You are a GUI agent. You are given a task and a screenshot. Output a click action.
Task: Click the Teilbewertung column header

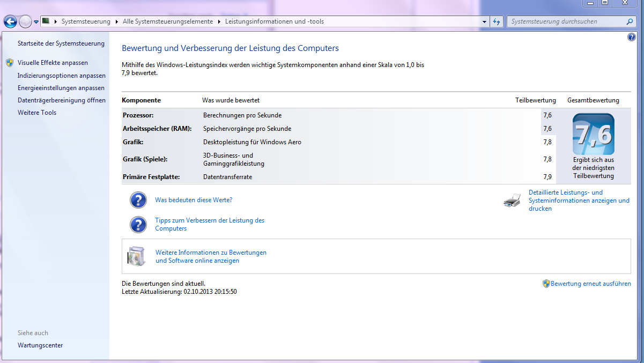[536, 100]
